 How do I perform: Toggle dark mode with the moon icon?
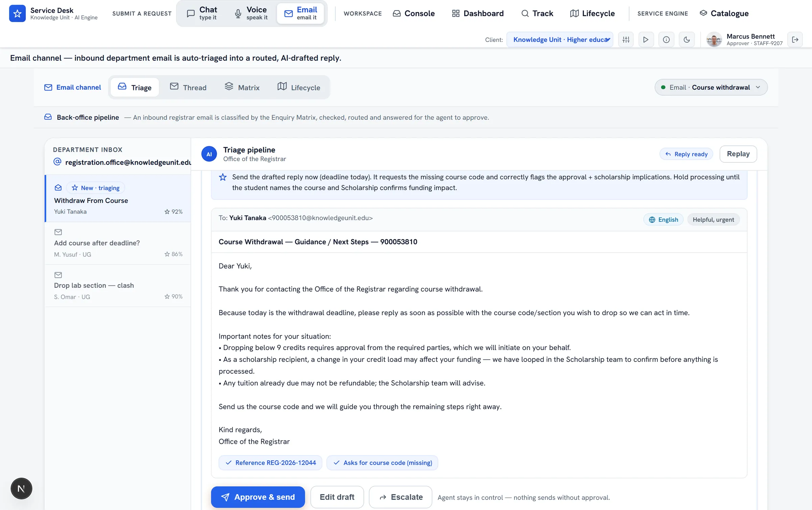point(687,40)
